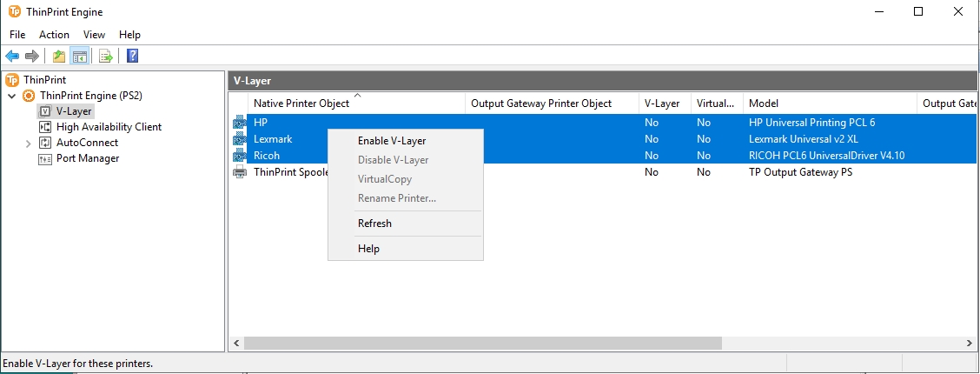Sort by Native Printer Object column

click(301, 104)
